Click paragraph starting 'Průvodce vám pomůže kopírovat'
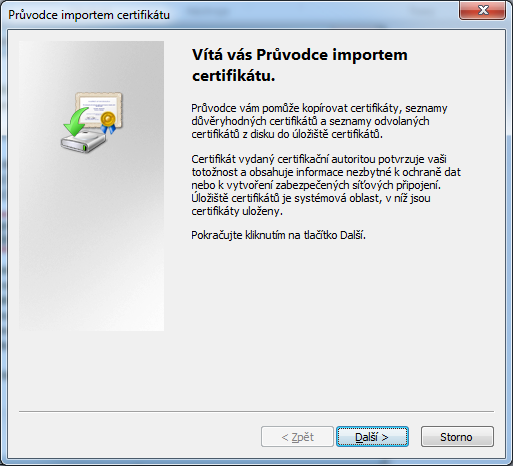 point(319,121)
